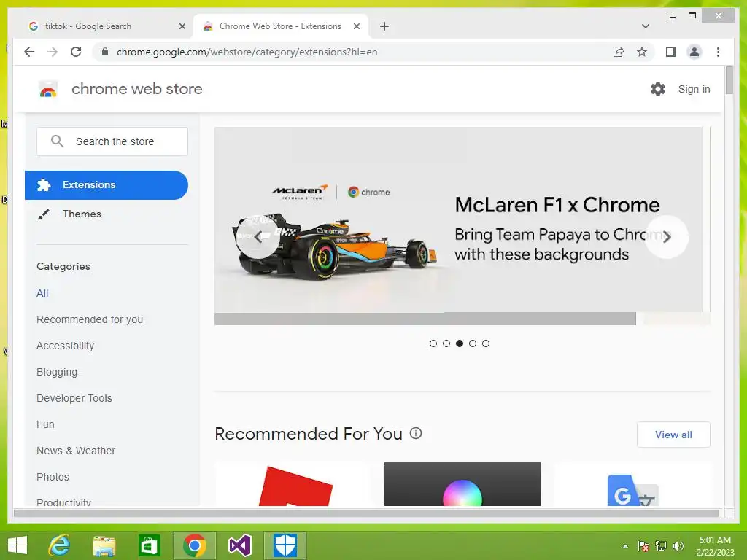Select the Chrome Web Store - Extensions tab
Viewport: 747px width, 560px height.
(280, 26)
